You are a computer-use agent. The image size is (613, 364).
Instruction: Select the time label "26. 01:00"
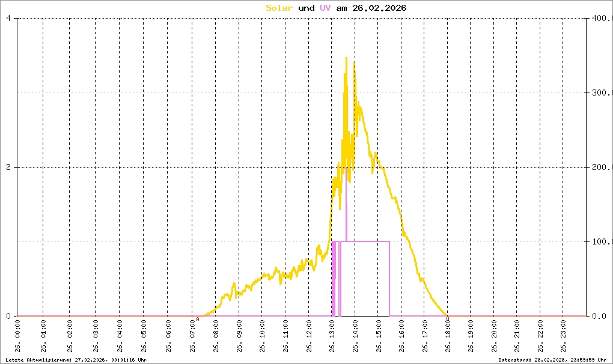click(x=43, y=336)
